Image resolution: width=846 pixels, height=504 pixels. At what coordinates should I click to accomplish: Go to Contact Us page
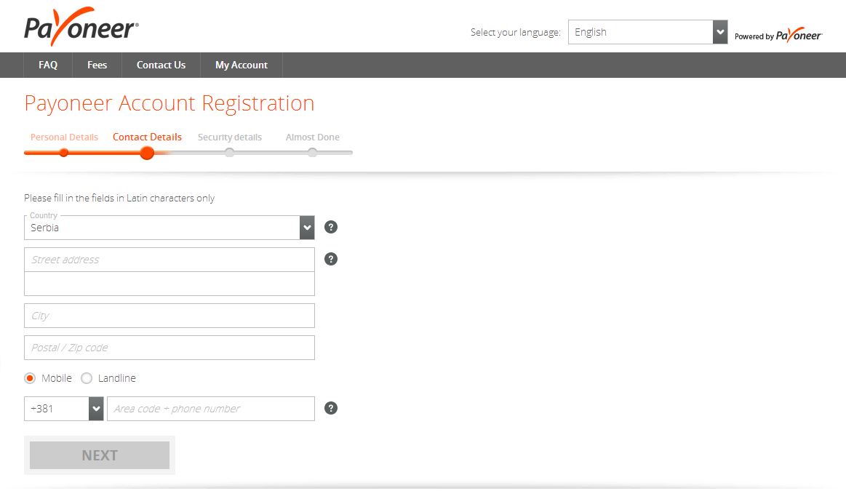[x=161, y=65]
